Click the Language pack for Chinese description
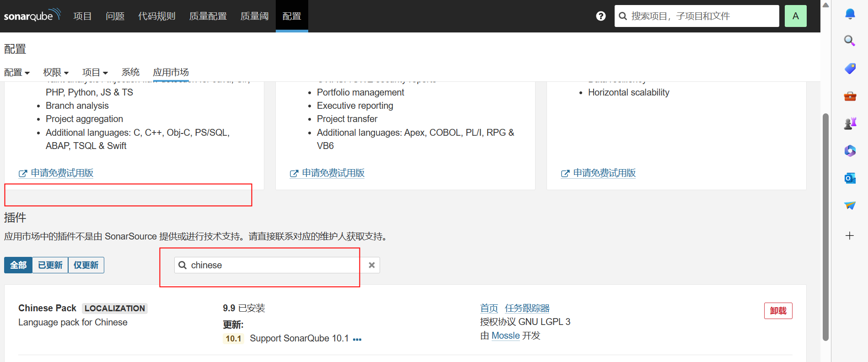Image resolution: width=868 pixels, height=362 pixels. [x=73, y=322]
